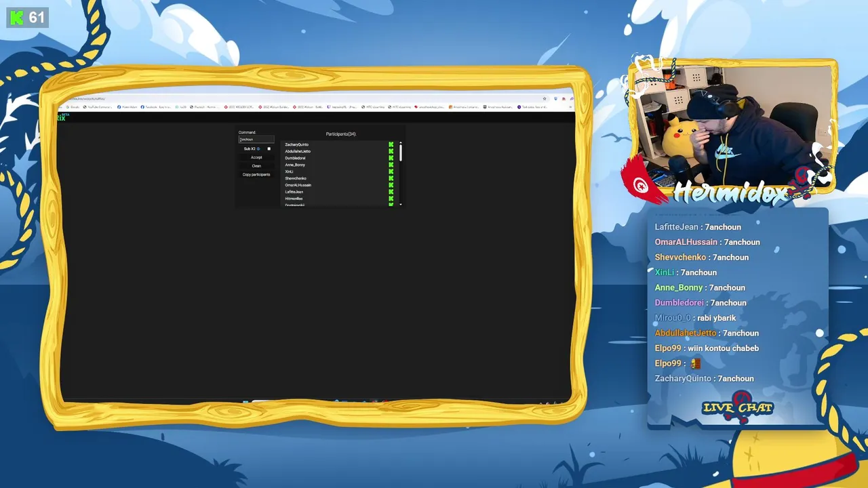Click Anne_Bonny username in live chat
868x488 pixels.
tap(679, 287)
